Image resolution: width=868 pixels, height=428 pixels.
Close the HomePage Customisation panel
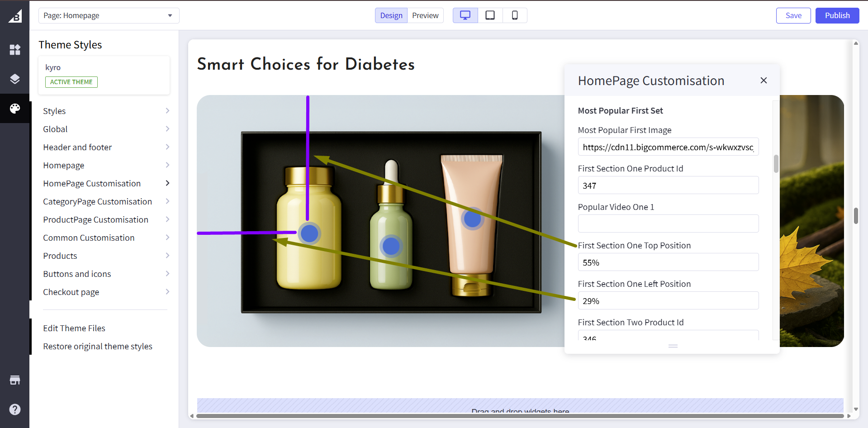point(764,80)
